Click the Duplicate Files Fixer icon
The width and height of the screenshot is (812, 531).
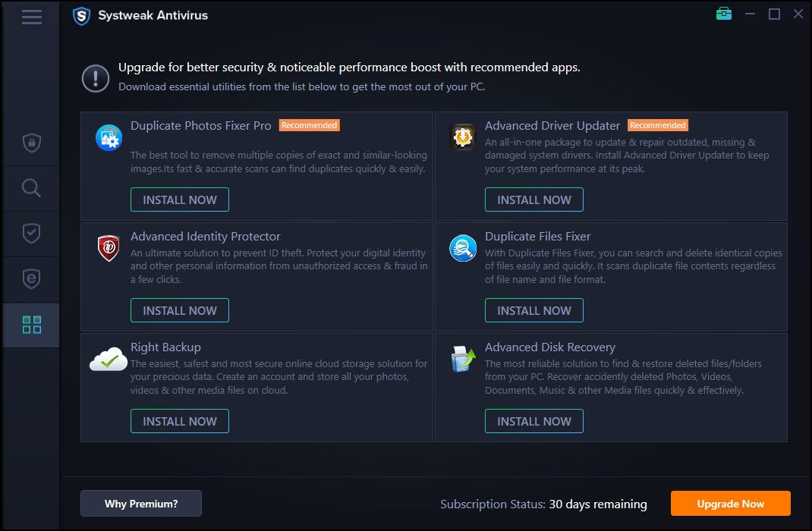(462, 249)
